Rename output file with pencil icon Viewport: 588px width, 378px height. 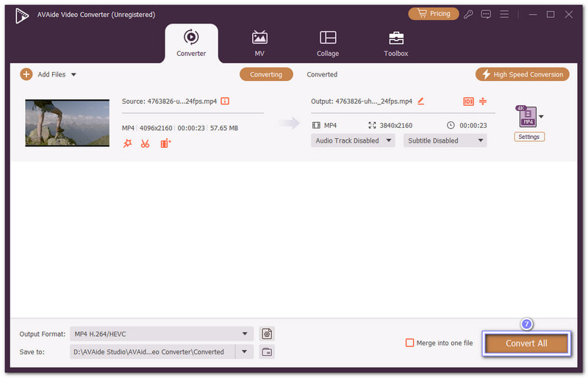coord(421,101)
